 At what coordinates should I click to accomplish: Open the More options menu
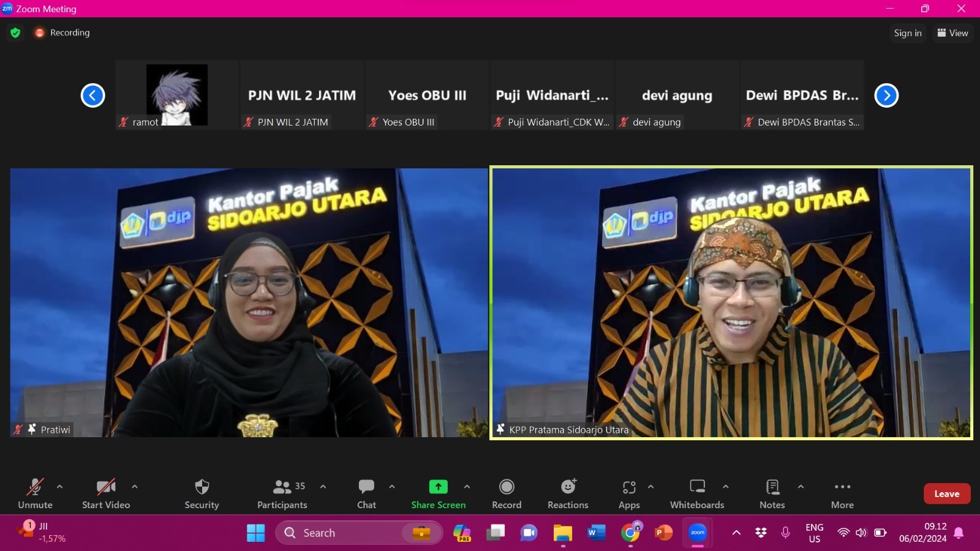point(842,487)
